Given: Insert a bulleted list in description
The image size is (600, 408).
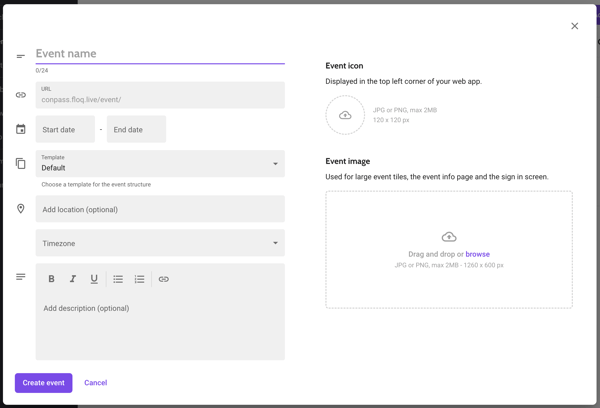Looking at the screenshot, I should [118, 279].
